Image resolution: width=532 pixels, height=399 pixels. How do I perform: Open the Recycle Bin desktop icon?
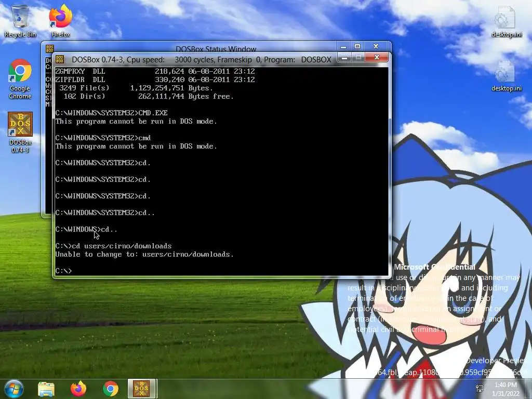[20, 20]
